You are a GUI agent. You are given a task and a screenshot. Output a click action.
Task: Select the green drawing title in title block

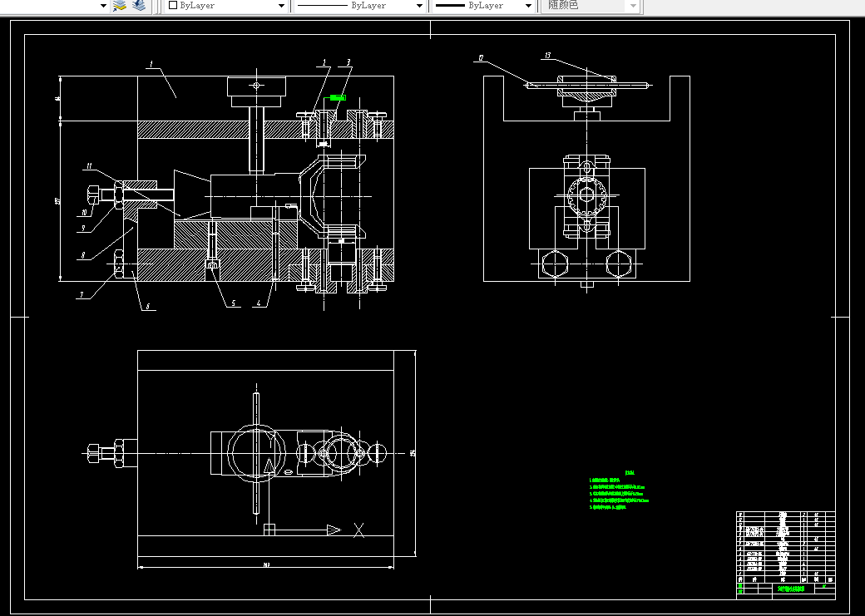click(791, 589)
